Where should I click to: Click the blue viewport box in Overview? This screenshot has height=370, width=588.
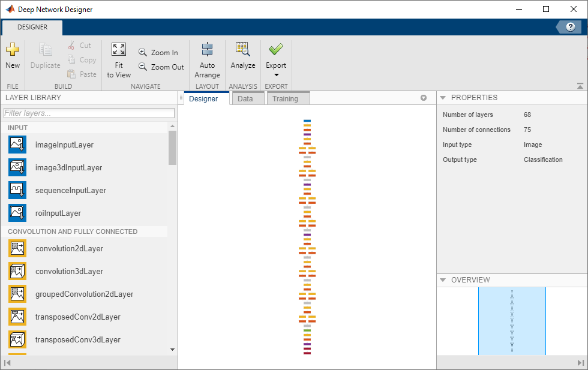pyautogui.click(x=512, y=321)
